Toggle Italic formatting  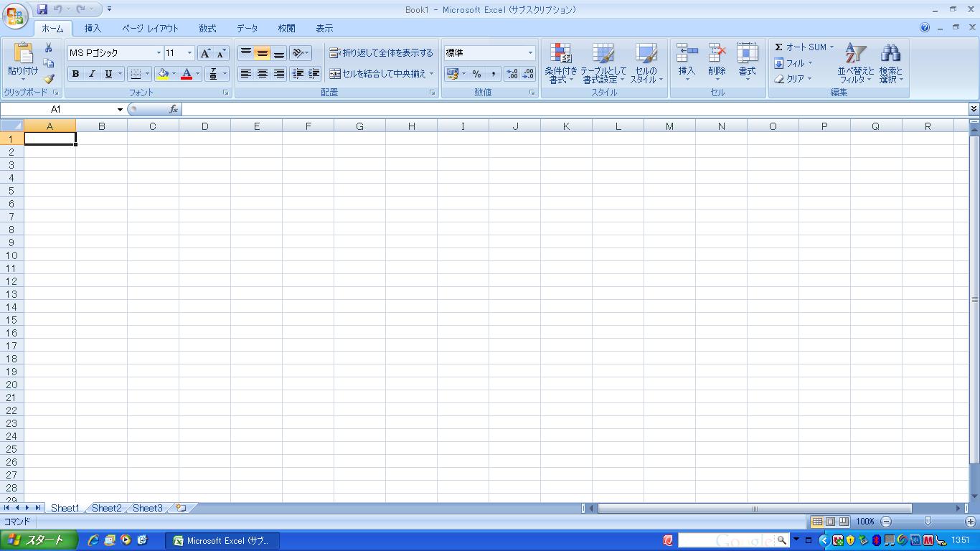(x=92, y=74)
